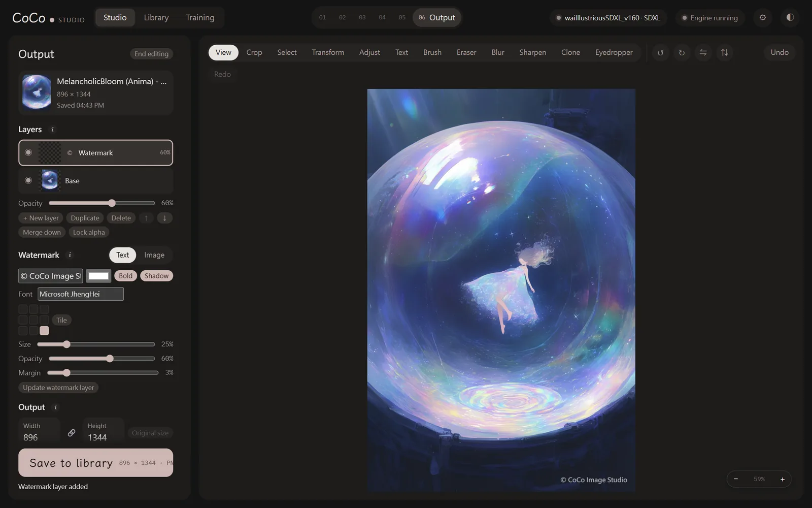Click the MelancholicBloom image thumbnail
812x508 pixels.
37,92
